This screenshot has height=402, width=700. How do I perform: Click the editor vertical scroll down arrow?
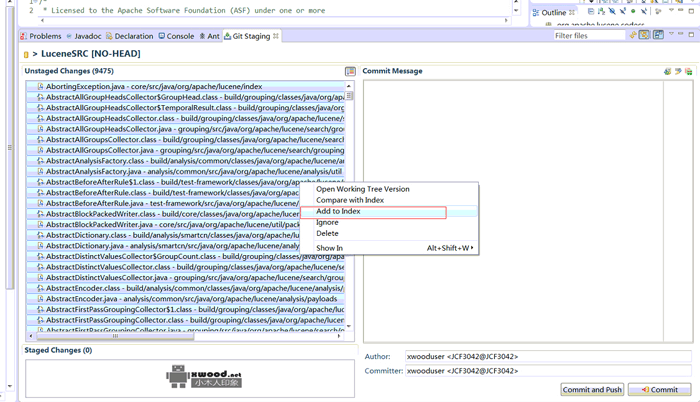click(x=516, y=11)
